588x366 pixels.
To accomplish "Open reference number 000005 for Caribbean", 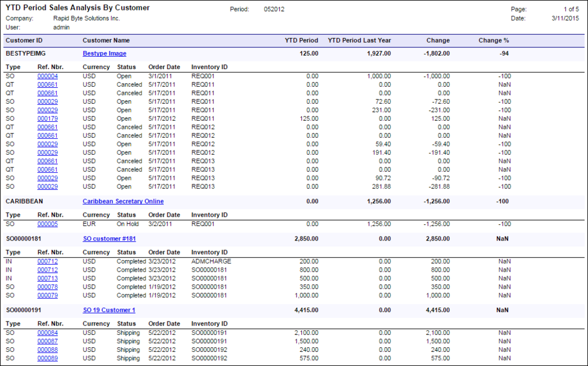I will (47, 224).
